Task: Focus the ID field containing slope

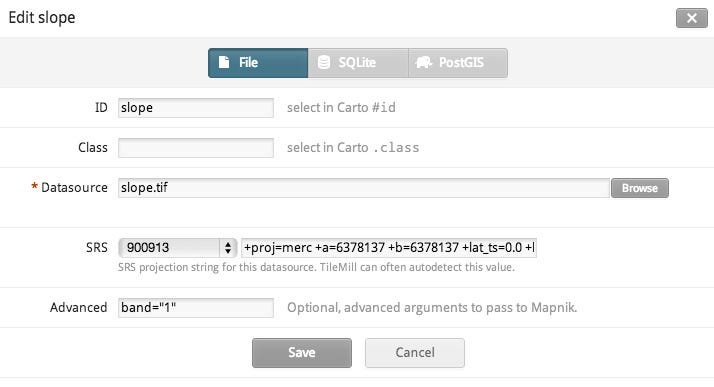Action: pyautogui.click(x=196, y=108)
